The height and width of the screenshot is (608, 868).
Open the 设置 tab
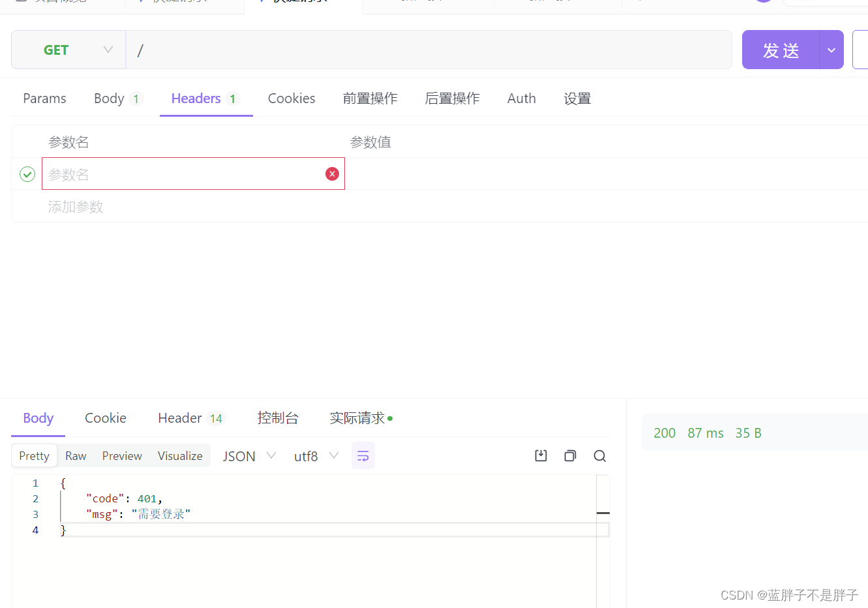(577, 99)
